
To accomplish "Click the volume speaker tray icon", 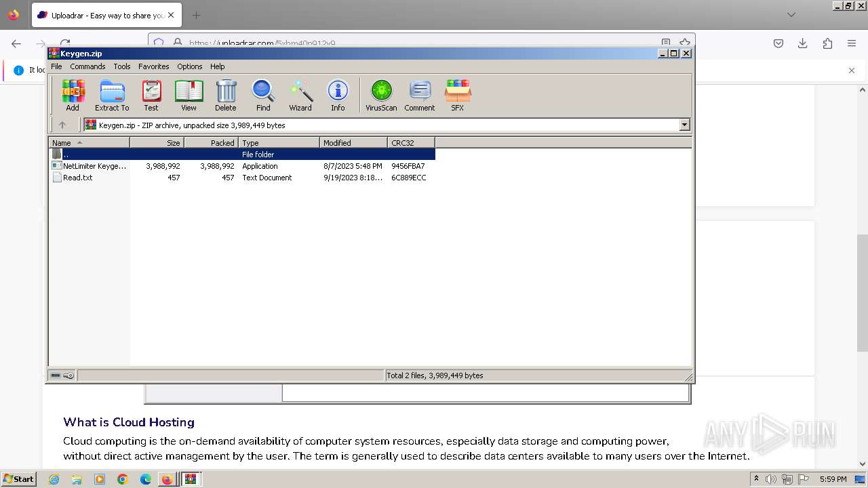I will 772,479.
